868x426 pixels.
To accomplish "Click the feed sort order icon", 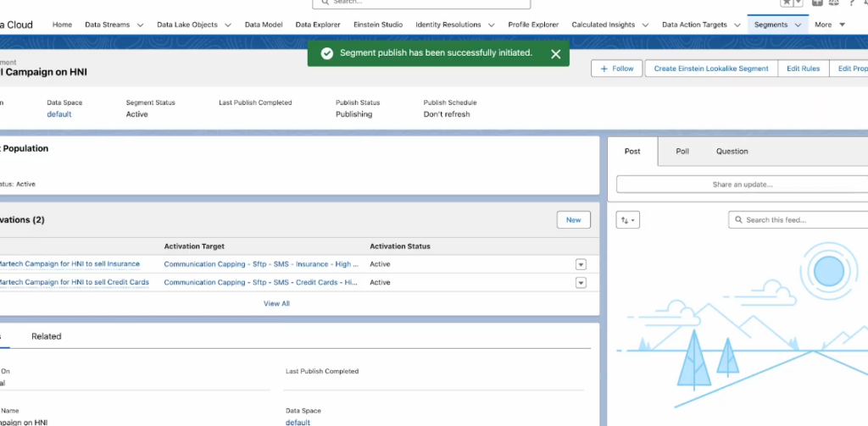I will [x=628, y=220].
